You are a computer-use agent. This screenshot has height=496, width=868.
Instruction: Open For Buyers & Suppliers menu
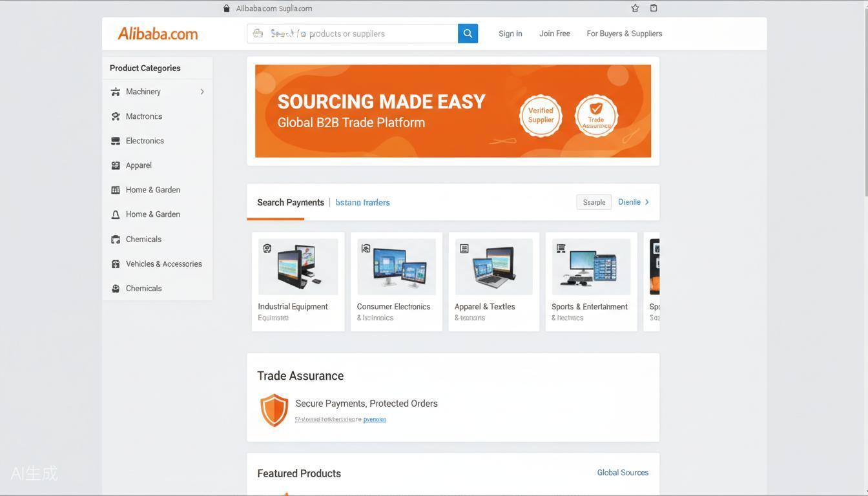(x=625, y=34)
